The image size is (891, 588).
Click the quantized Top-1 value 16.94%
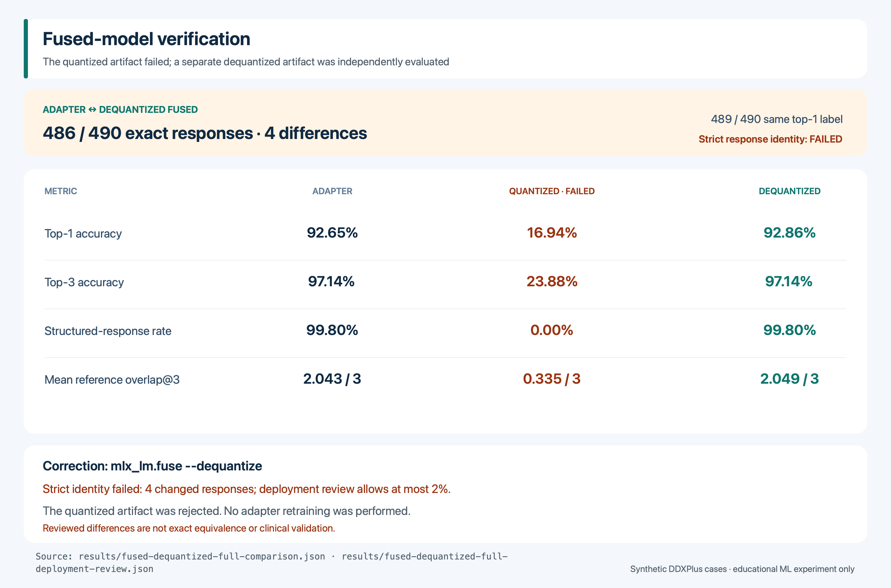[x=552, y=233]
